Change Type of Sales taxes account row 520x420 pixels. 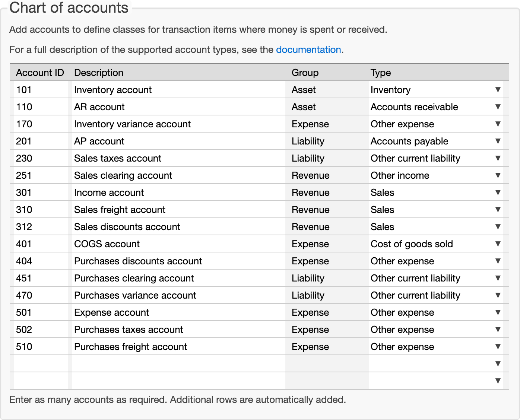435,158
